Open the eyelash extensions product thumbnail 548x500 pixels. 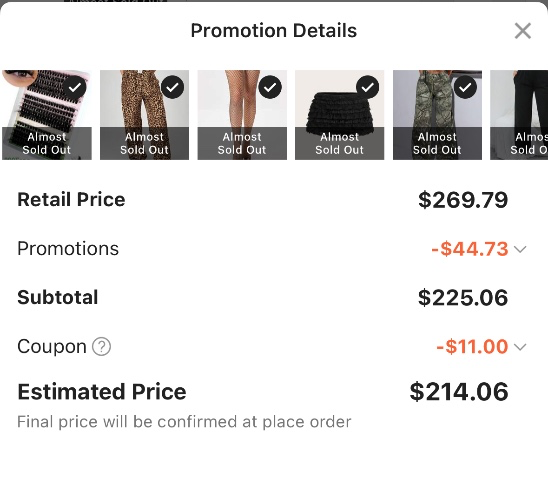pyautogui.click(x=47, y=115)
